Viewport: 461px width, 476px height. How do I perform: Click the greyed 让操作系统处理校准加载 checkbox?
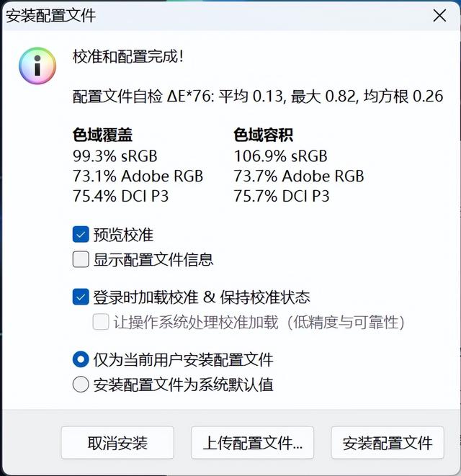click(x=101, y=322)
